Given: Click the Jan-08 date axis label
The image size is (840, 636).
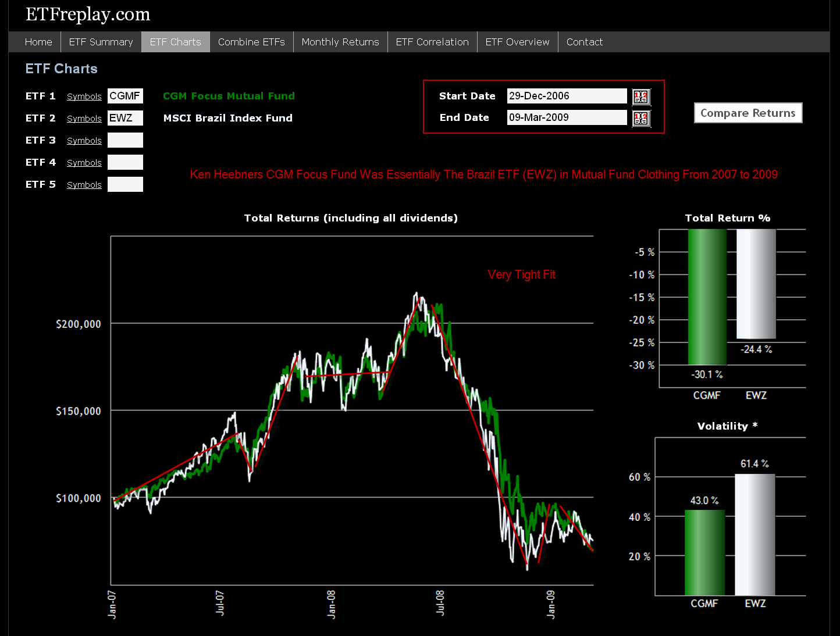Looking at the screenshot, I should pyautogui.click(x=331, y=604).
